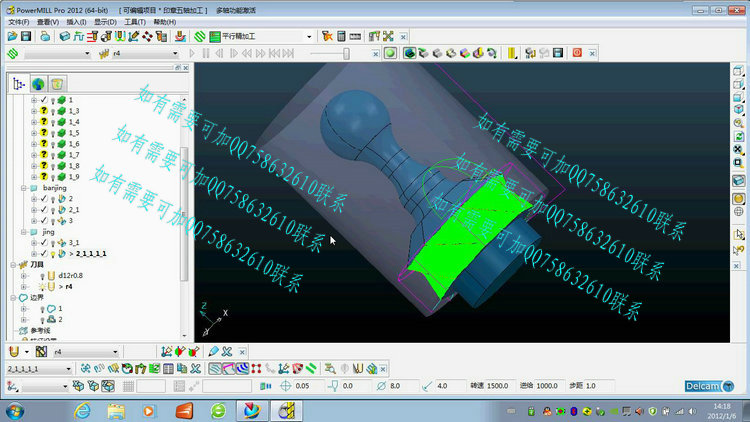Toggle checkbox of toolpath 2_1

(44, 210)
